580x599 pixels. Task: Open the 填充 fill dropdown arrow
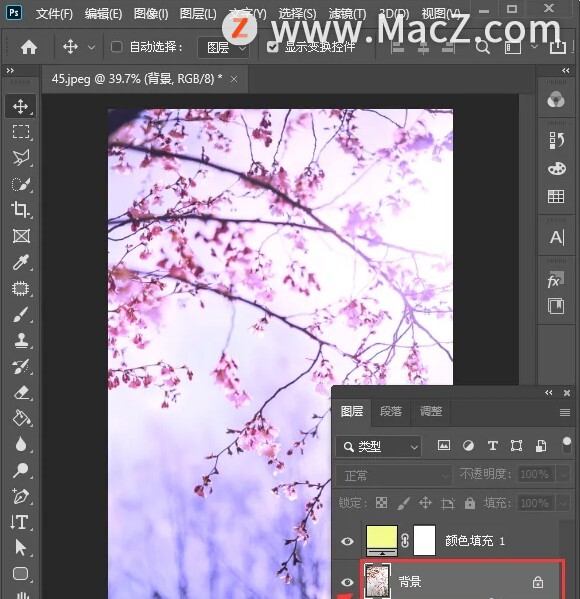[x=564, y=503]
